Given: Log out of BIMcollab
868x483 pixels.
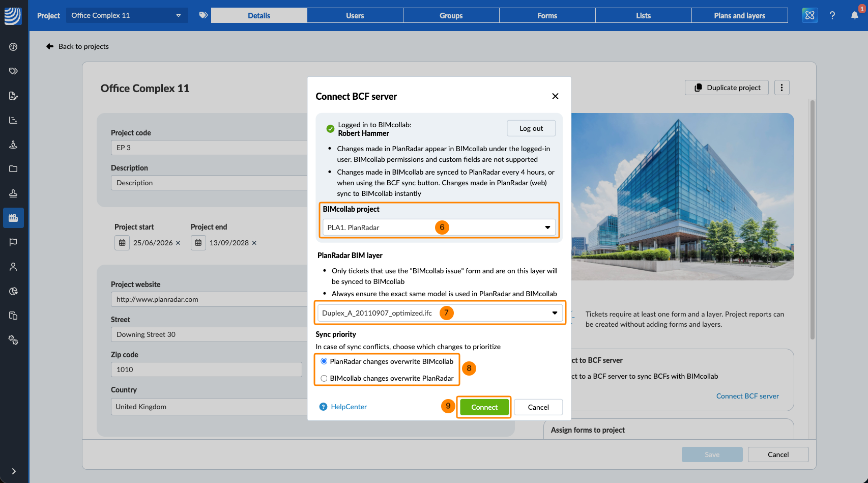Looking at the screenshot, I should point(531,128).
